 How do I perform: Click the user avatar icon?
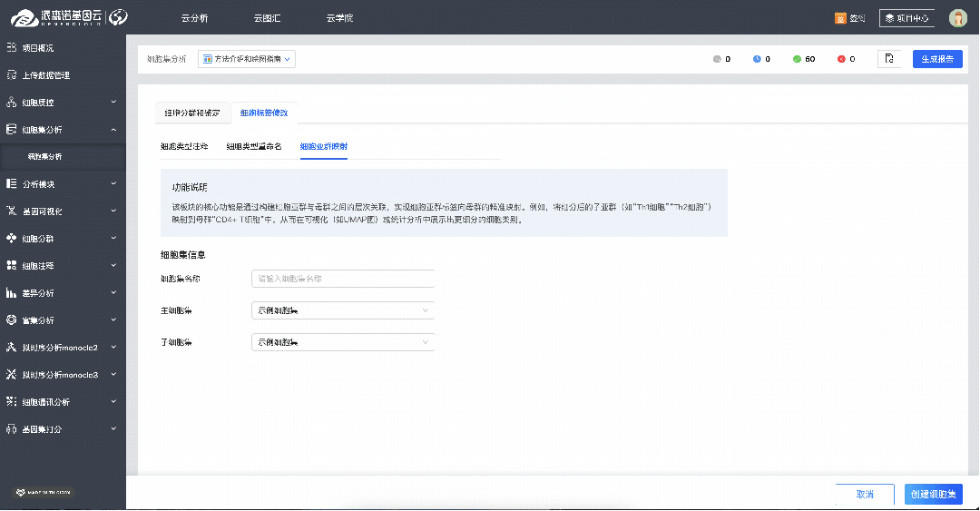pyautogui.click(x=957, y=18)
